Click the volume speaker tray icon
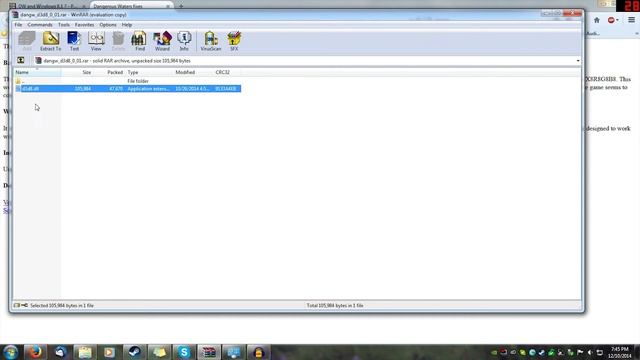The height and width of the screenshot is (360, 640). (590, 352)
